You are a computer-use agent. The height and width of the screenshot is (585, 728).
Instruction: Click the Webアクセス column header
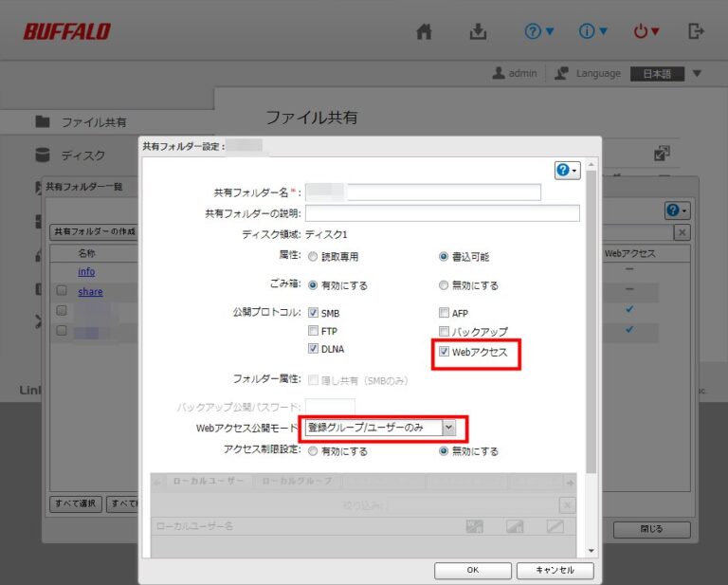630,253
